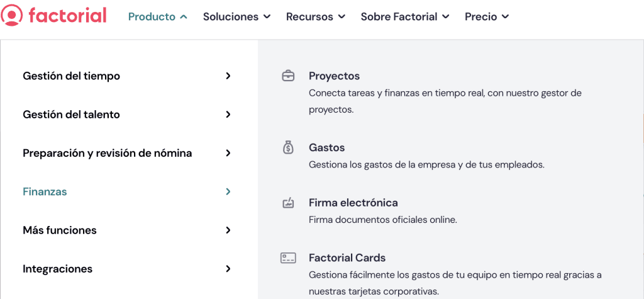
Task: Click the chevron beside Integraciones
Action: (228, 269)
